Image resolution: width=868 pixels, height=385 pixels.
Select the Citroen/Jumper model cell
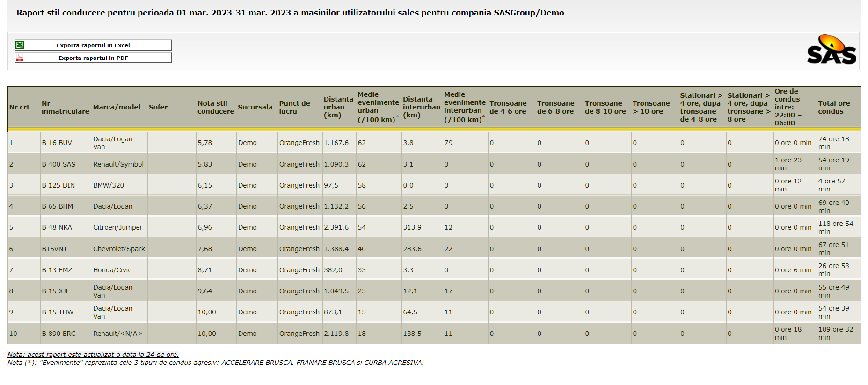[117, 227]
